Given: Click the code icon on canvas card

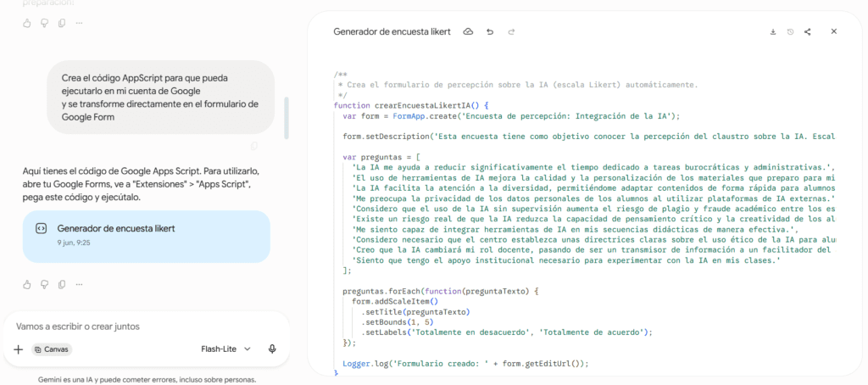Looking at the screenshot, I should [41, 229].
